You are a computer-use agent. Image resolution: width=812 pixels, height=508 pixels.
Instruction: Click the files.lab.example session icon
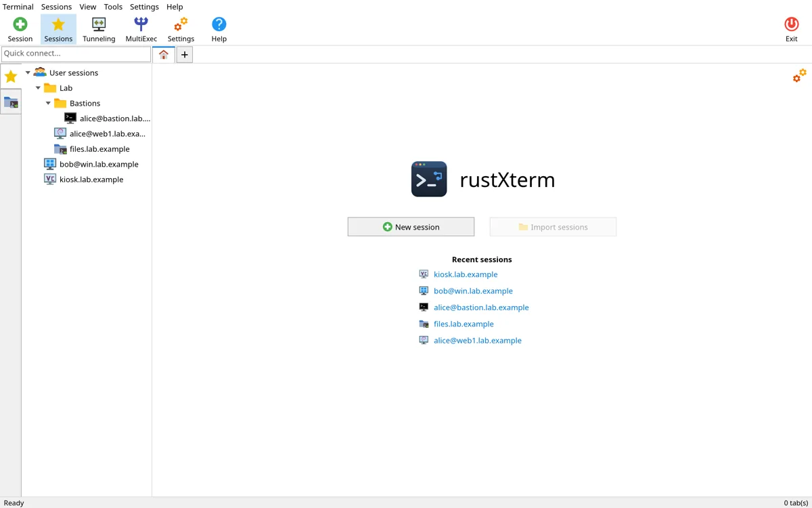[60, 149]
